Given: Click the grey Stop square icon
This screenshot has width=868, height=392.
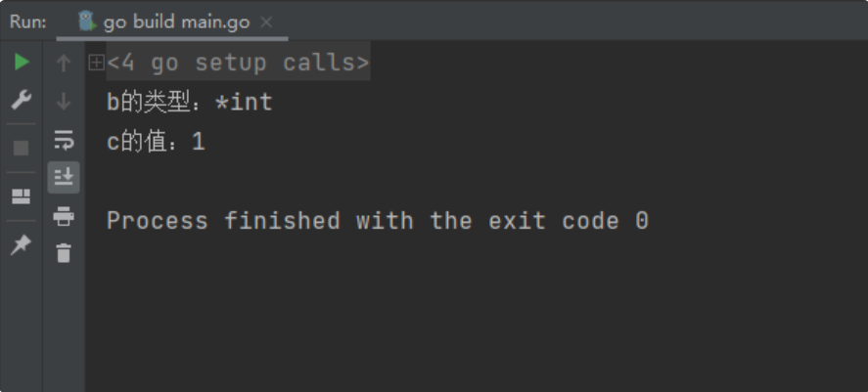Looking at the screenshot, I should [x=21, y=149].
